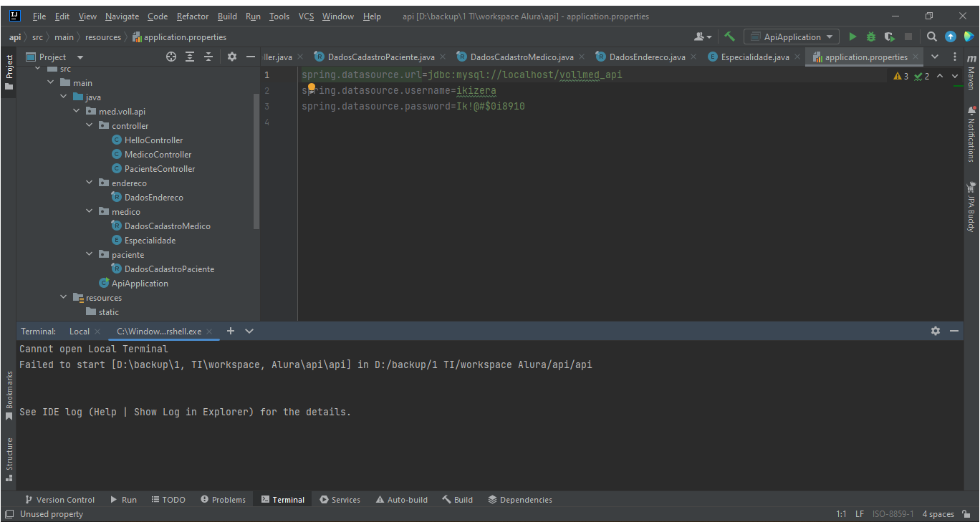Run with coverage shield icon
This screenshot has height=522, width=980.
tap(890, 37)
